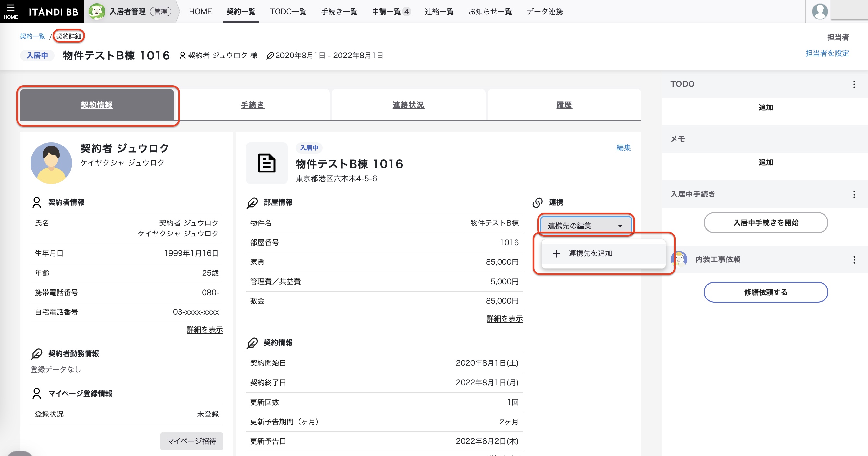This screenshot has height=456, width=868.
Task: Click the 入居中 badge on the property card
Action: pyautogui.click(x=309, y=148)
